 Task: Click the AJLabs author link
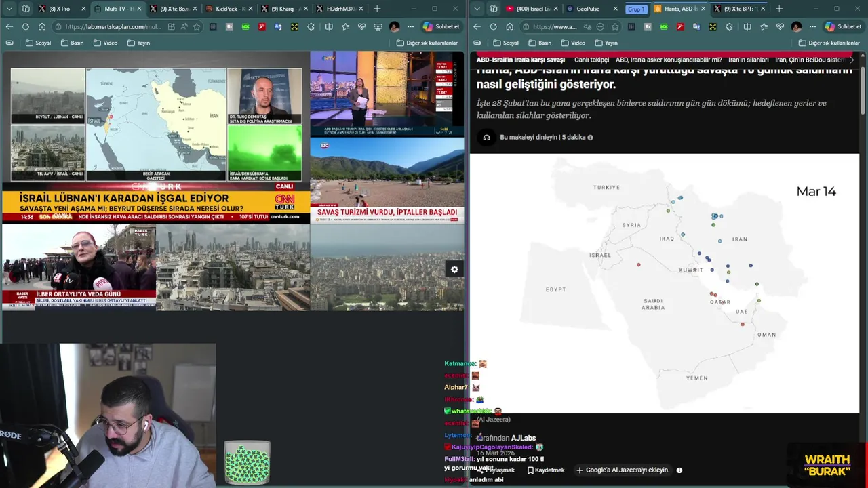pyautogui.click(x=524, y=438)
